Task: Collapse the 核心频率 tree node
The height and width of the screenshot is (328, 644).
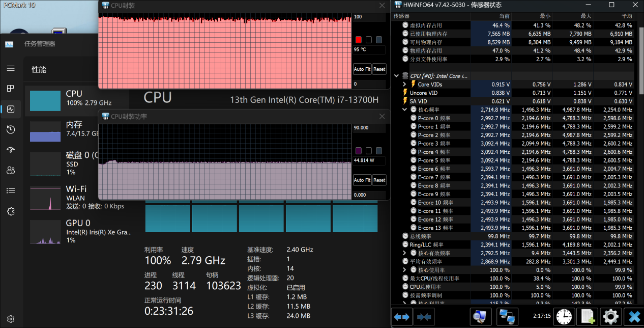Action: tap(405, 110)
